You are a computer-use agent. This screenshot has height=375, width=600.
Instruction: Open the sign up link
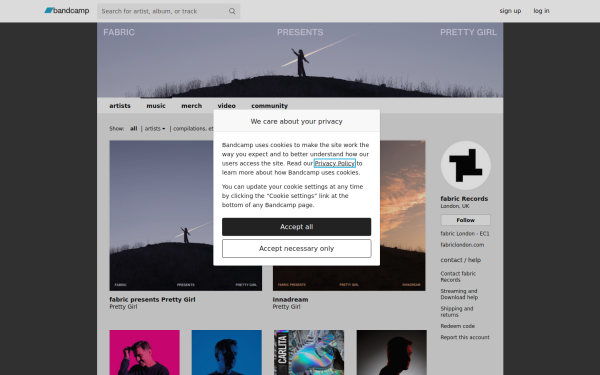(510, 11)
